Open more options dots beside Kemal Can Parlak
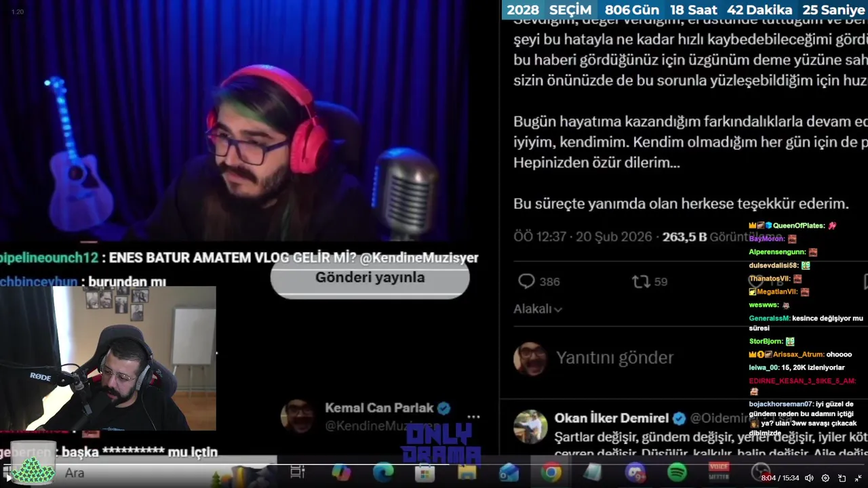 click(473, 416)
